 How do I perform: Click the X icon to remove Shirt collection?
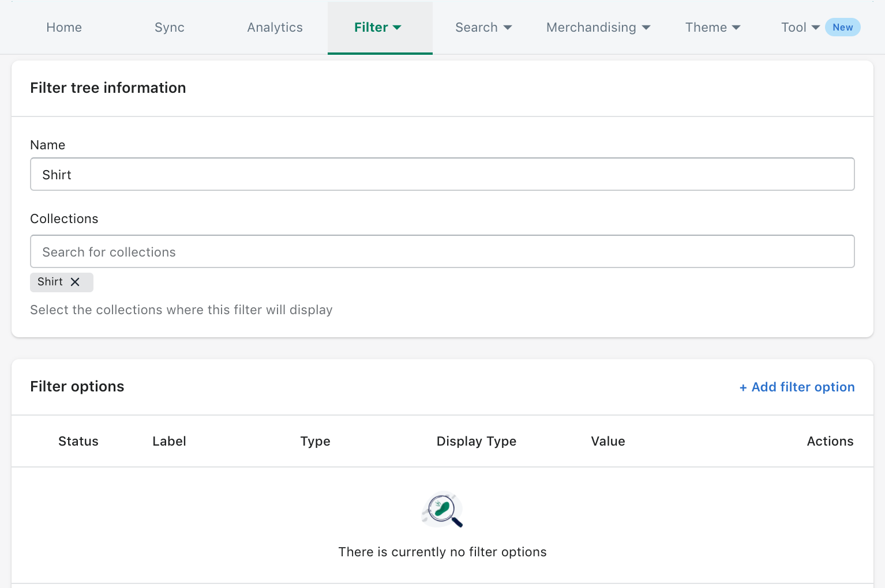click(76, 282)
